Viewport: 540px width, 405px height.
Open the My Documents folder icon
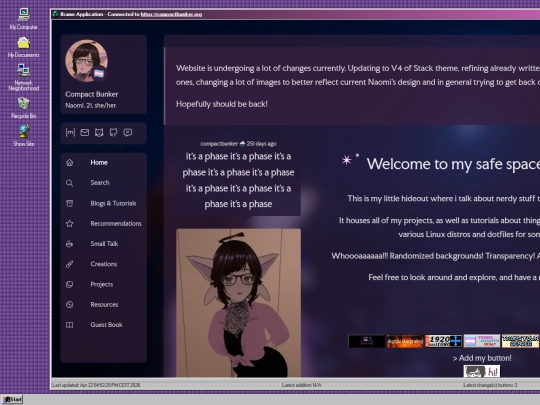point(23,47)
